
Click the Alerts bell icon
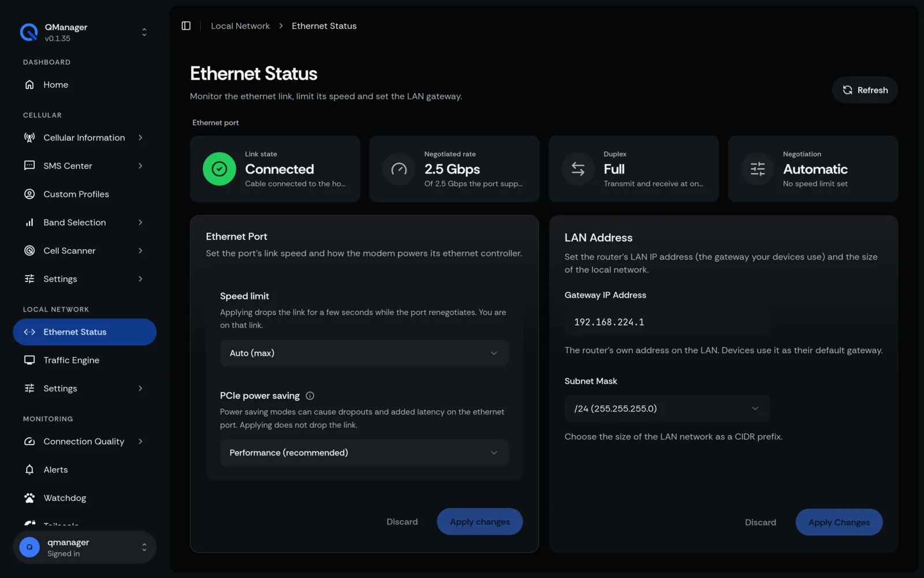click(29, 470)
